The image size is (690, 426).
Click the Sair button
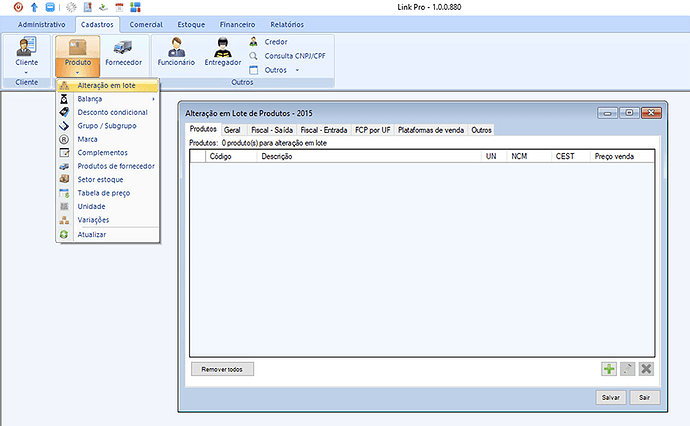[645, 397]
